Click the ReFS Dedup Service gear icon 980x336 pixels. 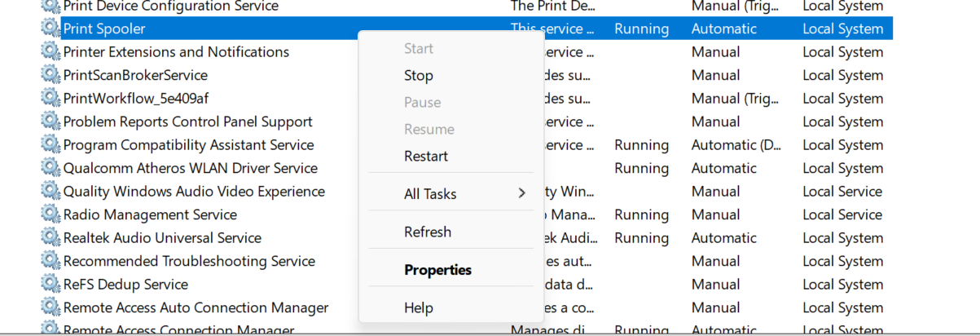(x=51, y=285)
